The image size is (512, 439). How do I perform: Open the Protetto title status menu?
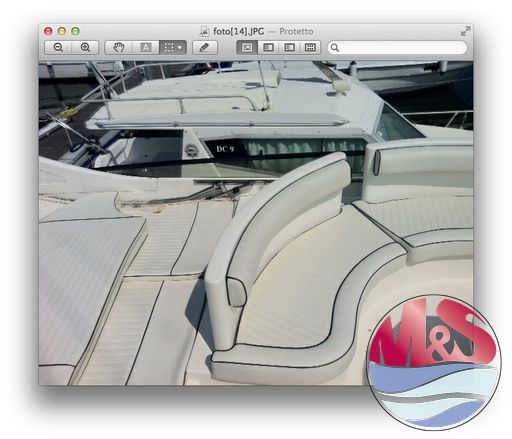click(x=296, y=31)
